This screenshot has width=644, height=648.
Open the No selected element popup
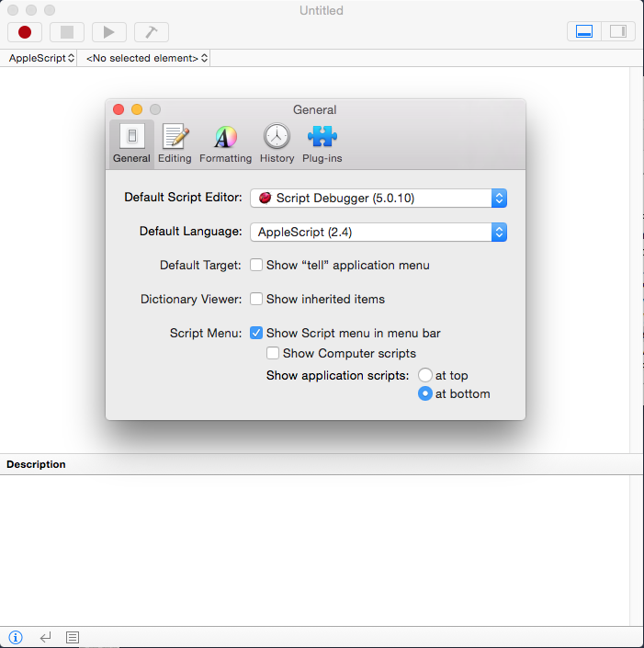click(147, 58)
